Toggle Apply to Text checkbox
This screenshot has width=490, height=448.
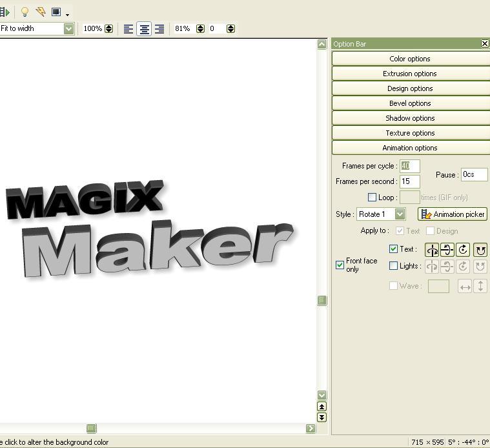click(400, 231)
